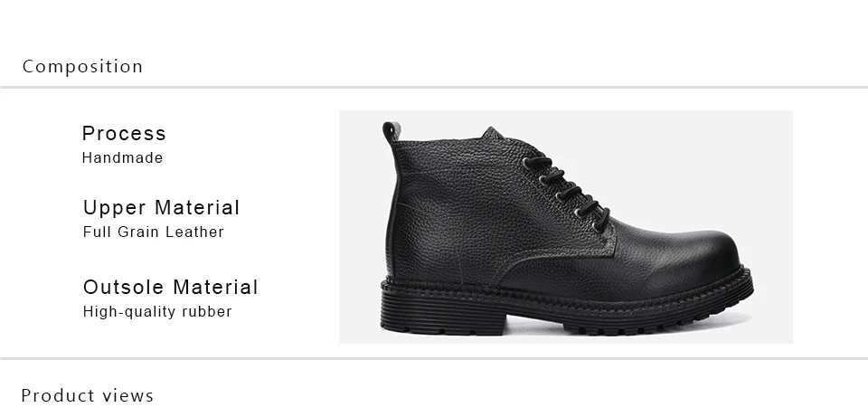The width and height of the screenshot is (868, 417).
Task: Click the boot's black laces
Action: [566, 191]
